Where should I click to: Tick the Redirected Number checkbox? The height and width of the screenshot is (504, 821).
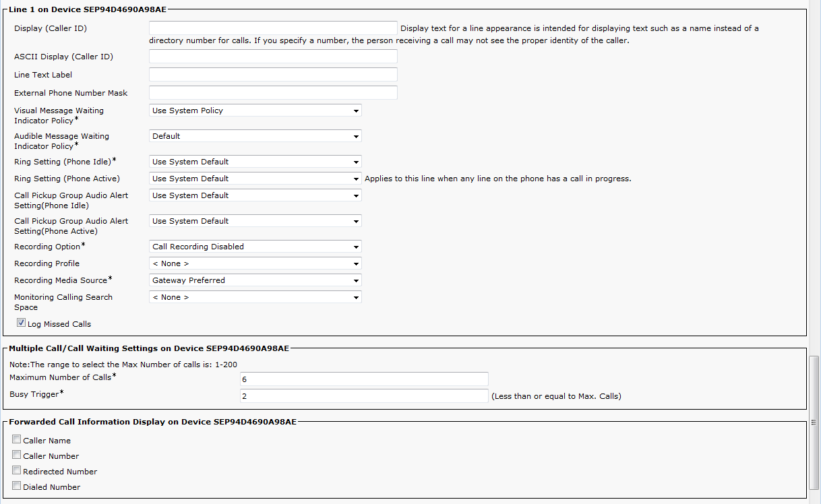(17, 470)
